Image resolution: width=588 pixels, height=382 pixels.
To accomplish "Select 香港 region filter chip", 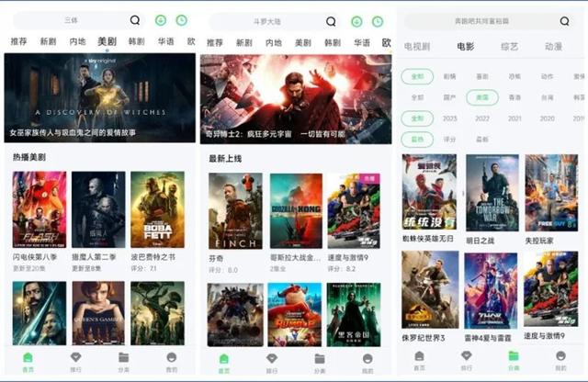I will click(514, 97).
